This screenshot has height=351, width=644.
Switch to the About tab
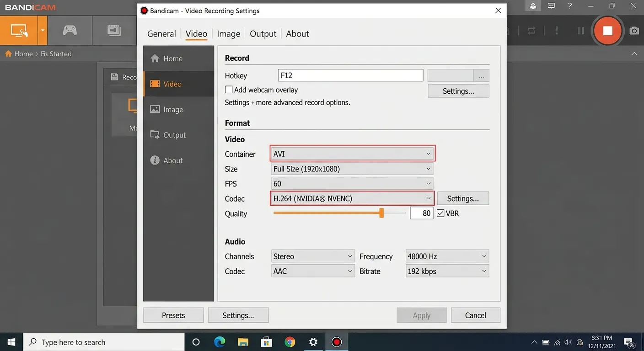click(297, 34)
